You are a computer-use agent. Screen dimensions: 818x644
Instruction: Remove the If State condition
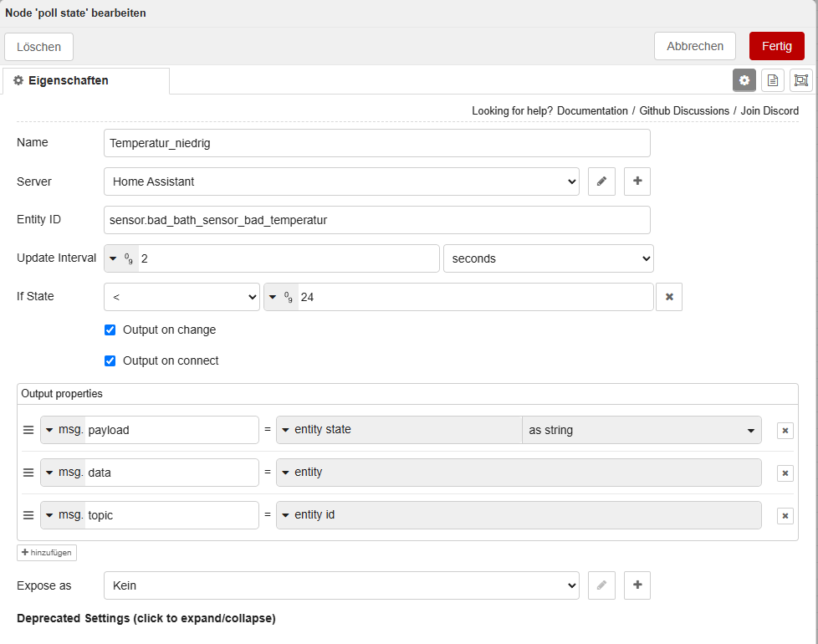669,297
